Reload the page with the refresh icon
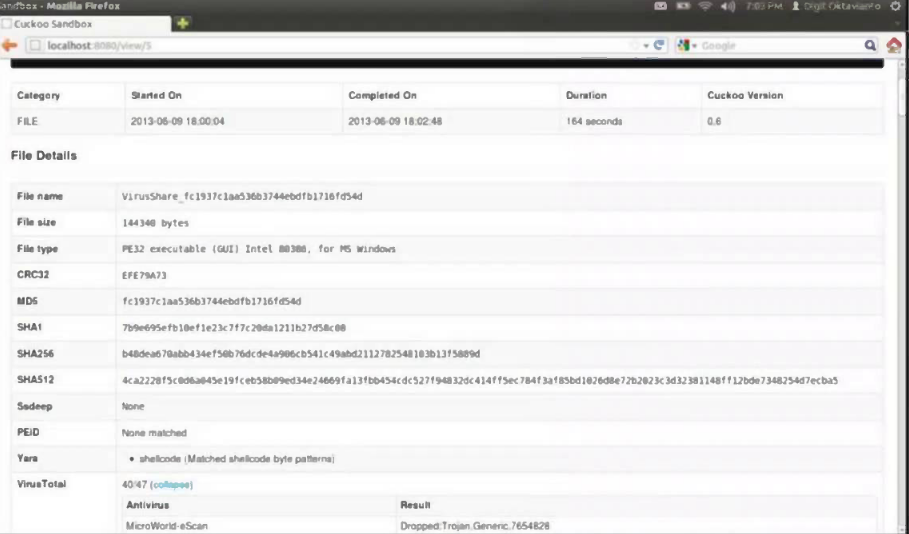Screen dimensions: 909x534 click(659, 45)
